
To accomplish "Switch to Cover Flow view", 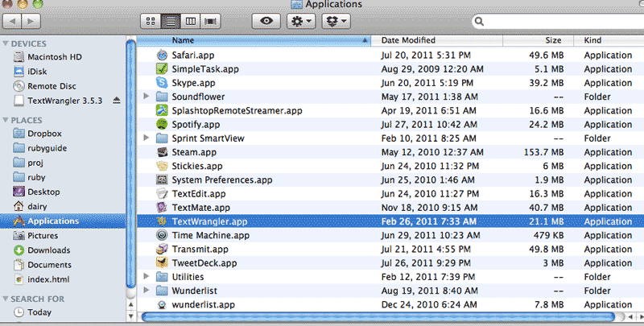I will 211,21.
